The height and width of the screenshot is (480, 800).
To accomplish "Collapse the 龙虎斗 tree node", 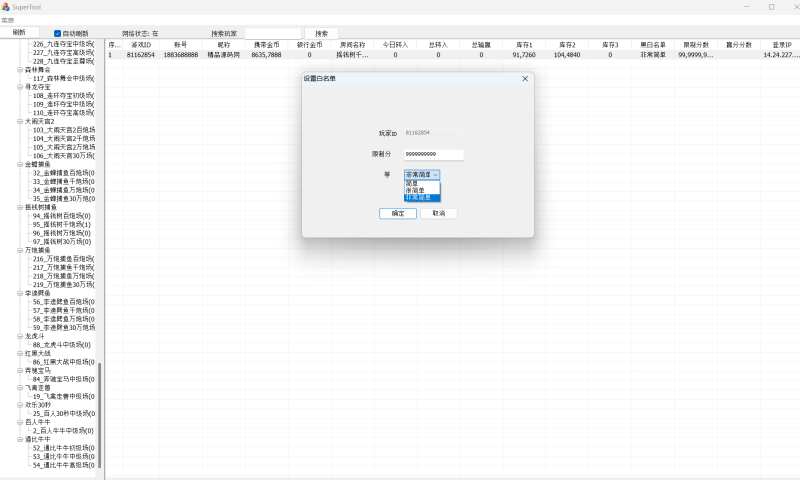I will (x=19, y=336).
